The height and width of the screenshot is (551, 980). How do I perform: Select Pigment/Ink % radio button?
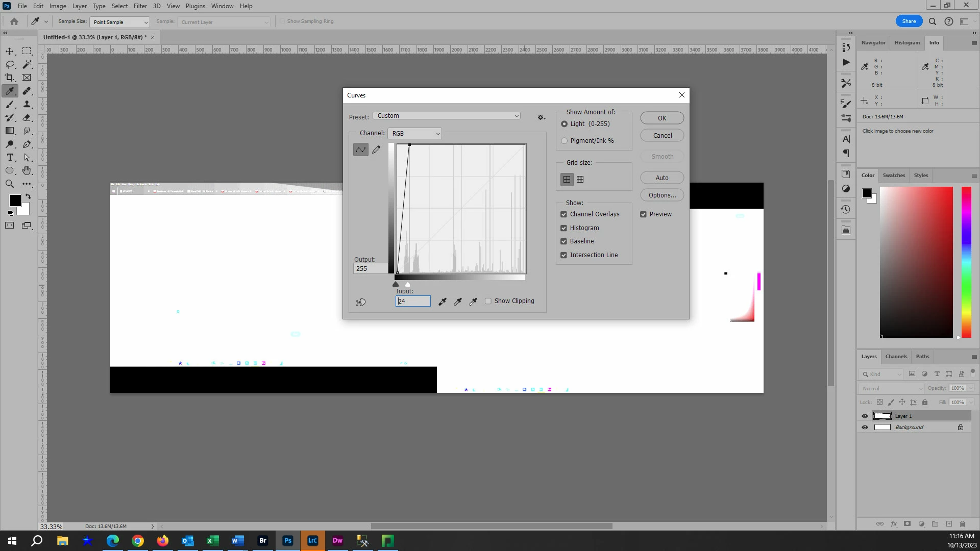pos(565,141)
